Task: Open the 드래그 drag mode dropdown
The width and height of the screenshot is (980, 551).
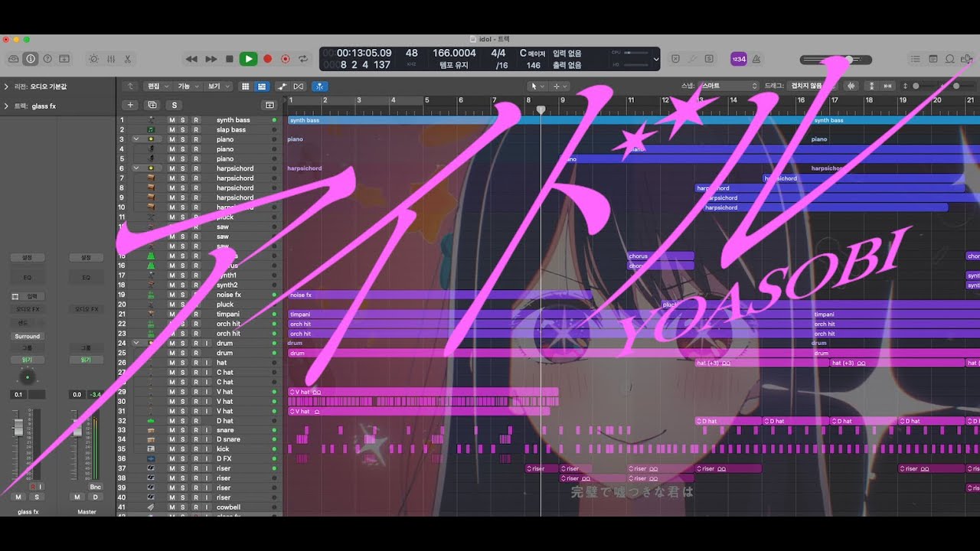Action: [811, 86]
